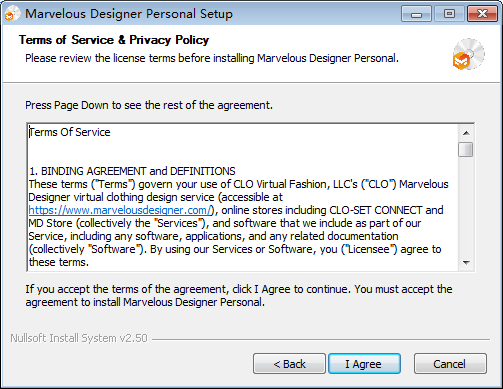
Task: Click the 'Press Page Down' instruction text
Action: (149, 105)
